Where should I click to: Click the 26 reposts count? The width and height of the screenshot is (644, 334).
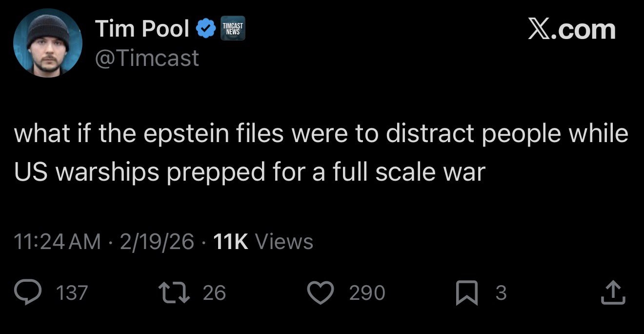coord(214,293)
